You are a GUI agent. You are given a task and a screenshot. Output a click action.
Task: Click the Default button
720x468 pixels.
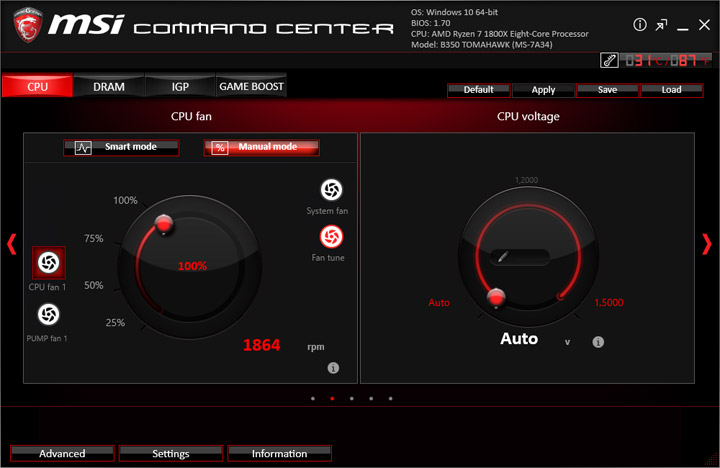coord(478,90)
